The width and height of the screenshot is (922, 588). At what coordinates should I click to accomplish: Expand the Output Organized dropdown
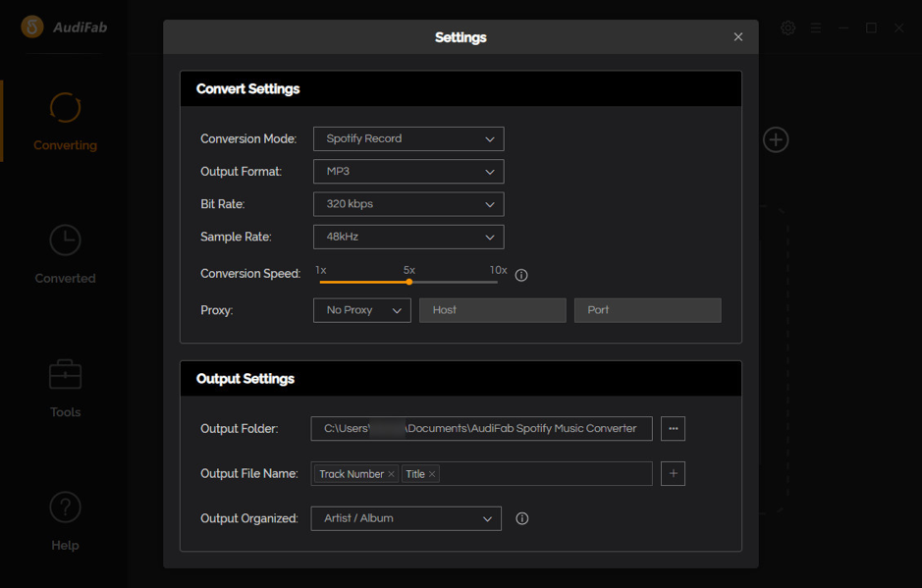[406, 518]
